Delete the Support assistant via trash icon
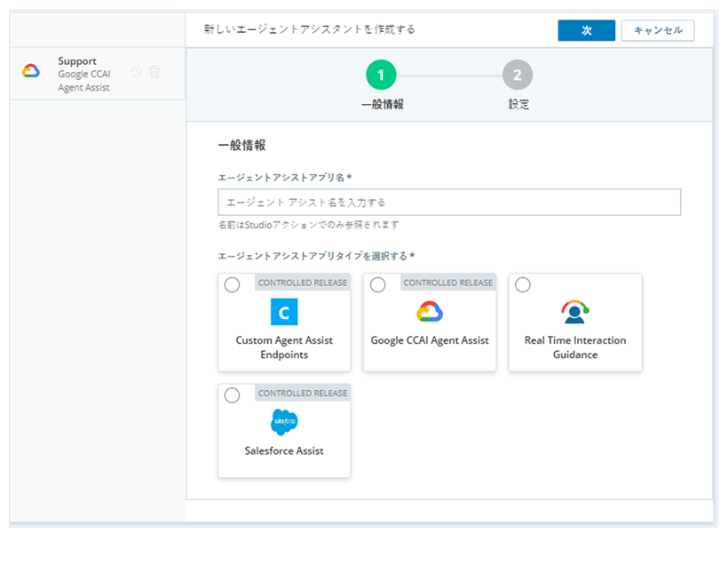 coord(154,72)
